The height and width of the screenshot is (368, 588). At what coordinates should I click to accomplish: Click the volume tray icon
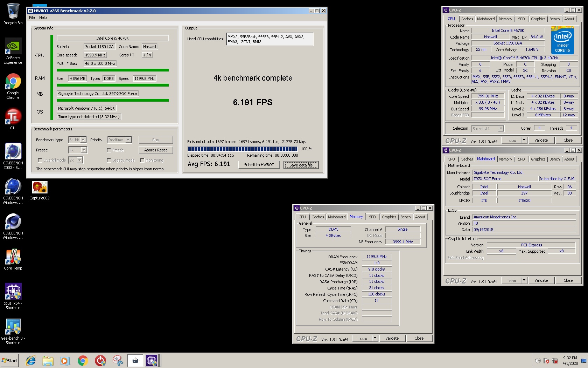pyautogui.click(x=538, y=361)
